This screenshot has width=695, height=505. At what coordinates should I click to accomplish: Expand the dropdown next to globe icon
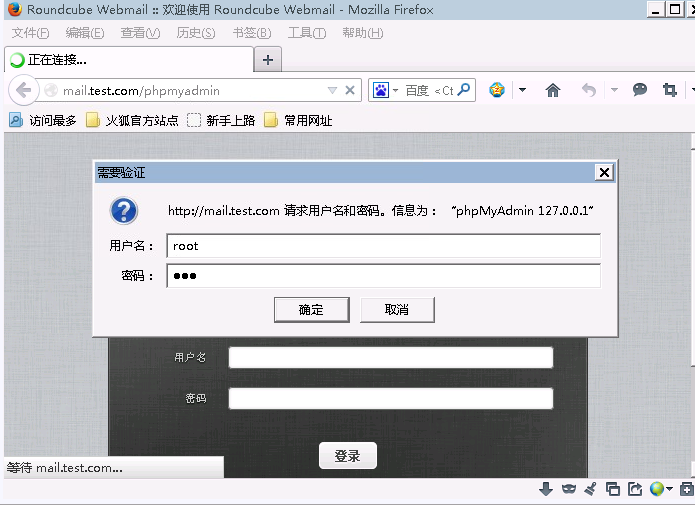coord(669,489)
